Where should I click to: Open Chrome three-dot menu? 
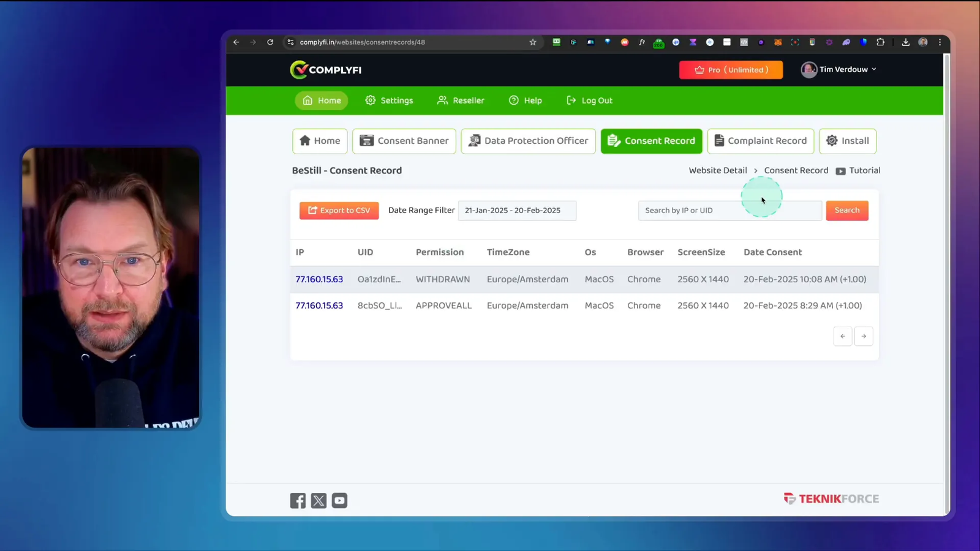940,42
